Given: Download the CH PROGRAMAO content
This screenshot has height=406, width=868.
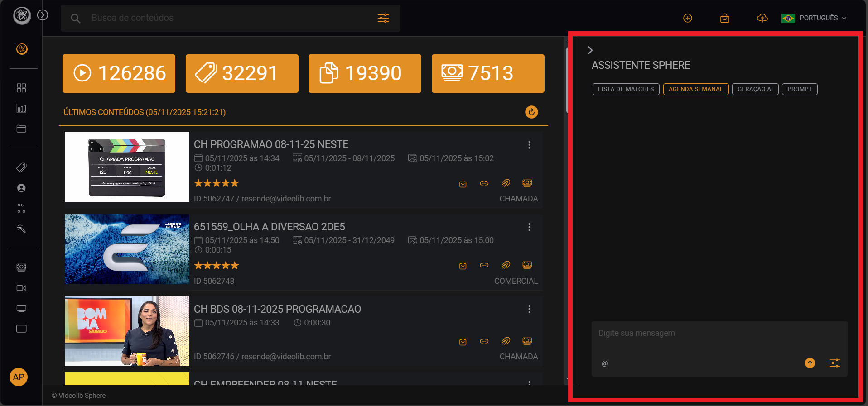Looking at the screenshot, I should pos(463,183).
